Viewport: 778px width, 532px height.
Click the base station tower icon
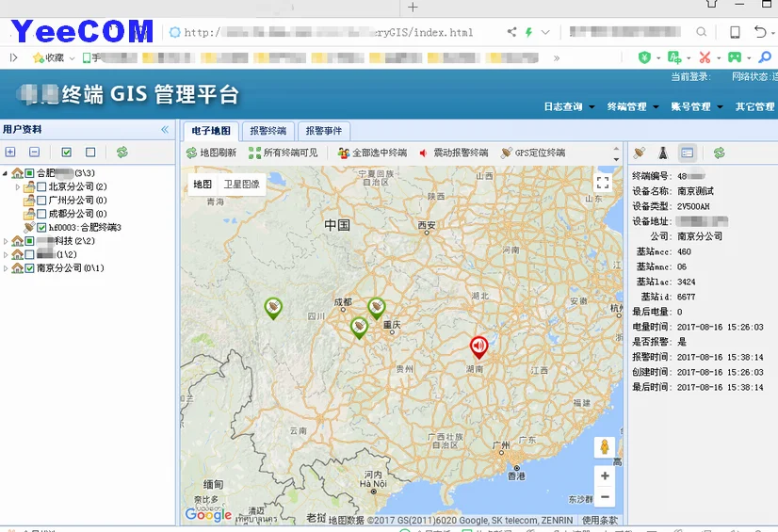pos(663,153)
